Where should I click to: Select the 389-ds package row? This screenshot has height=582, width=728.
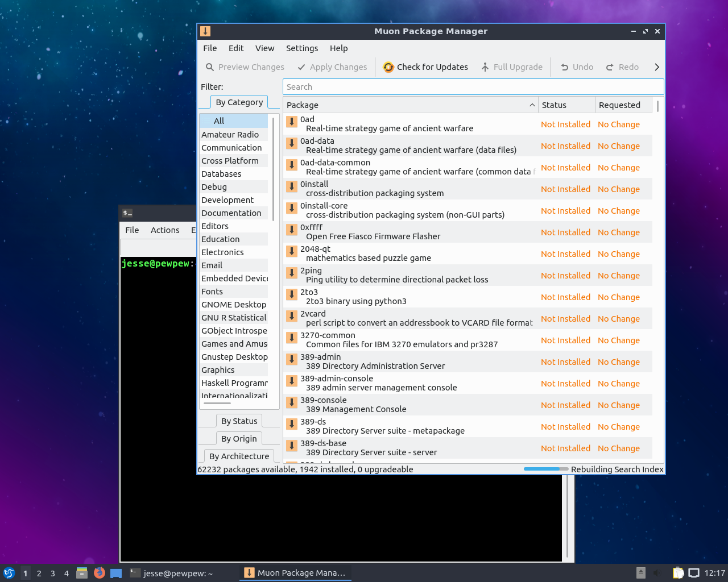click(468, 426)
